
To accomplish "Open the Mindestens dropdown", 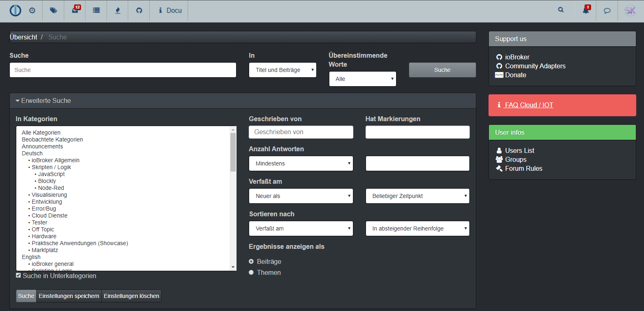I will pos(301,163).
